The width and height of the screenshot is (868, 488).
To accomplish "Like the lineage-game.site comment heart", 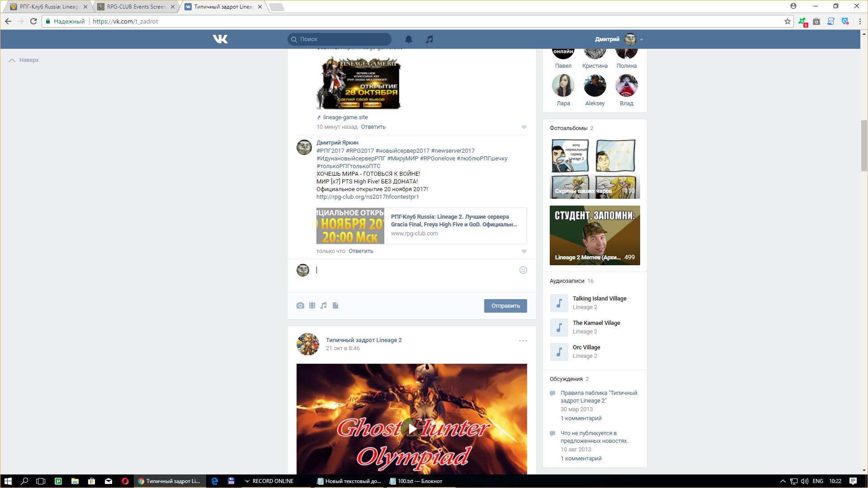I will tap(524, 127).
